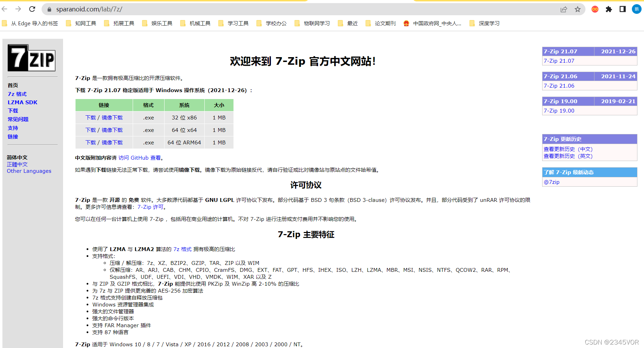Open the Extensions puzzle-piece menu
The height and width of the screenshot is (348, 644).
pos(609,9)
